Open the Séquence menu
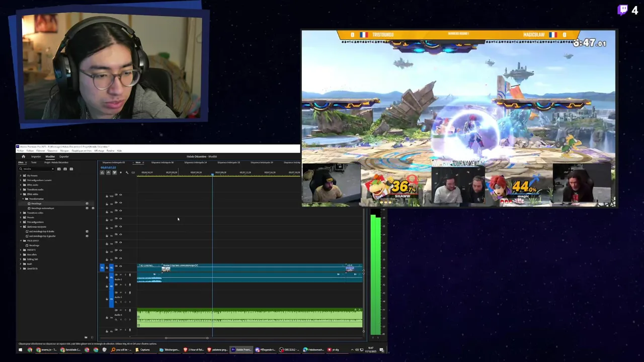The height and width of the screenshot is (362, 644). point(52,151)
